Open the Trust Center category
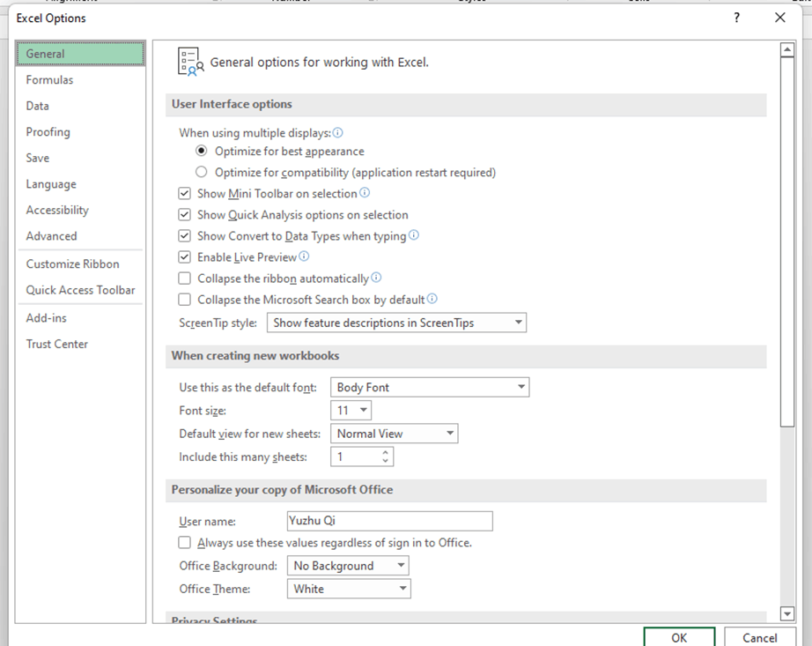The height and width of the screenshot is (646, 812). pos(80,344)
